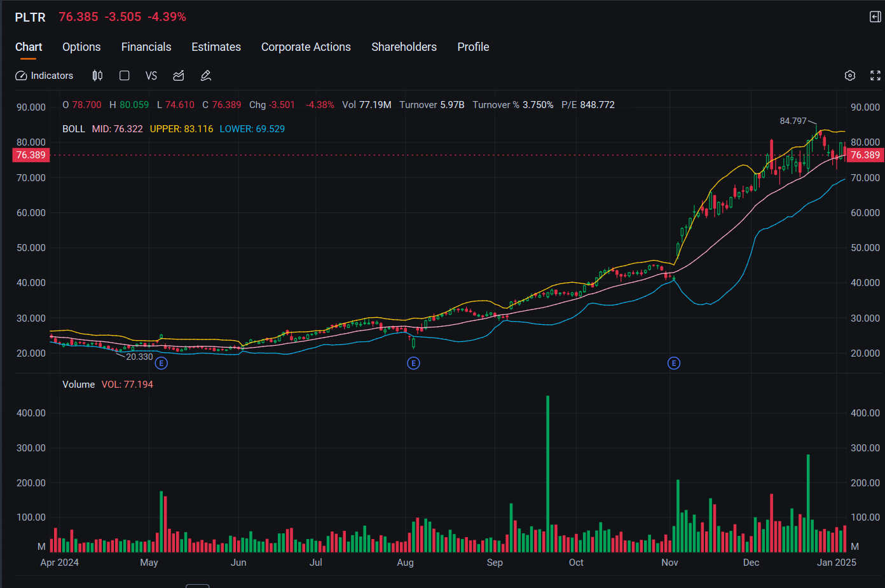
Task: Click the Chg -3.501 value
Action: pyautogui.click(x=272, y=105)
